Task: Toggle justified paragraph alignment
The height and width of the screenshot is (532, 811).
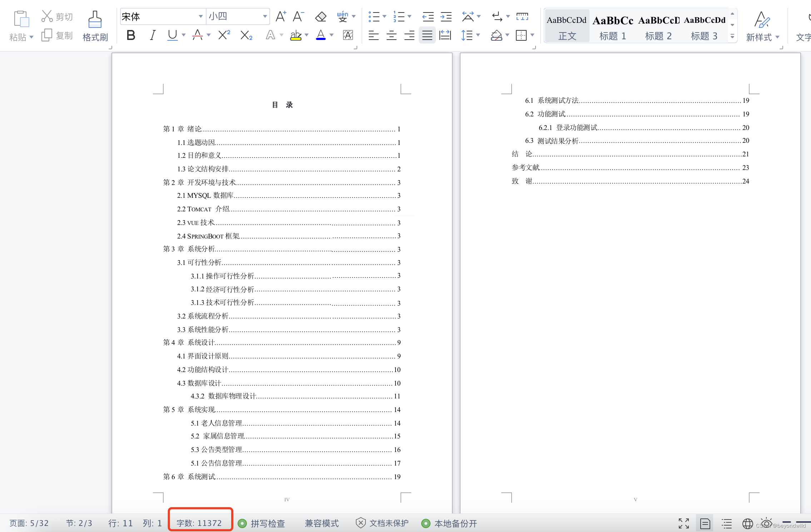Action: point(427,35)
